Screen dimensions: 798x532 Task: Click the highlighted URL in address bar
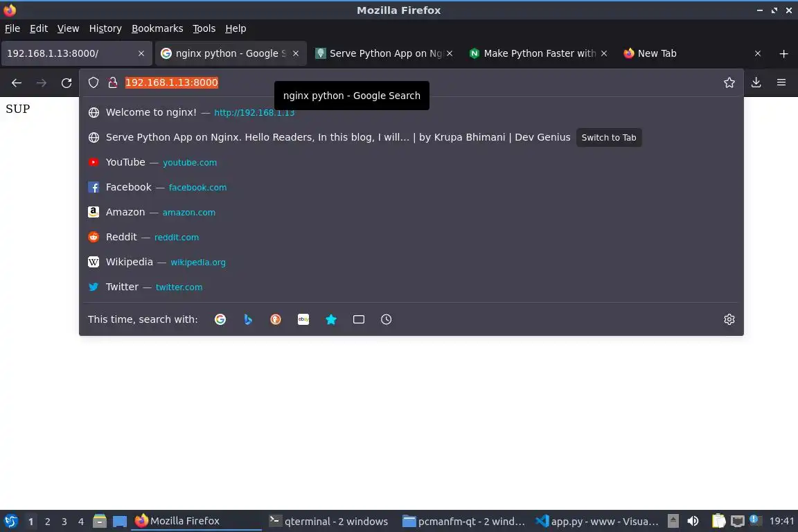172,82
